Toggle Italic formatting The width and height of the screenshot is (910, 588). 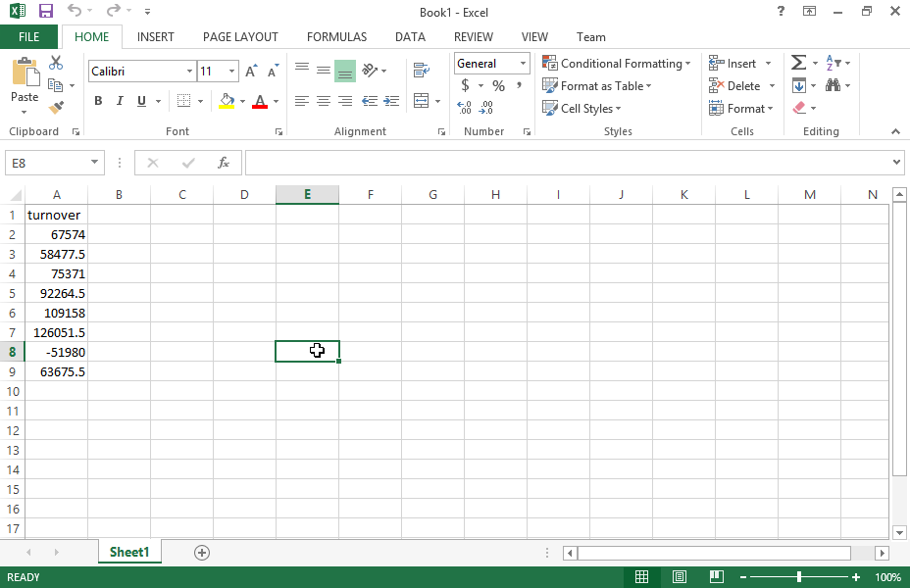pyautogui.click(x=120, y=101)
